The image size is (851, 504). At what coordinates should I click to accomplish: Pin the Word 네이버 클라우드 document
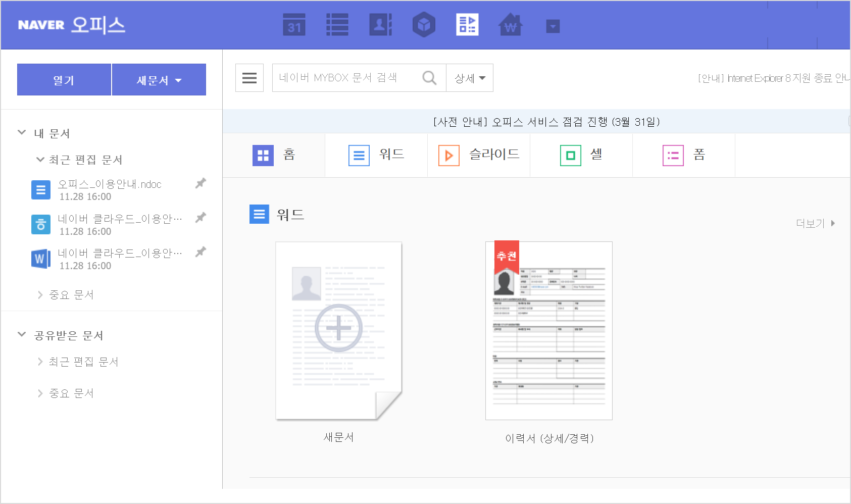tap(201, 252)
